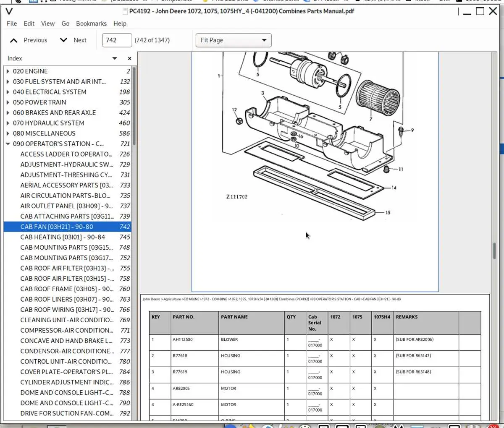Click part number AR82005 in table
Image resolution: width=504 pixels, height=428 pixels.
[181, 388]
